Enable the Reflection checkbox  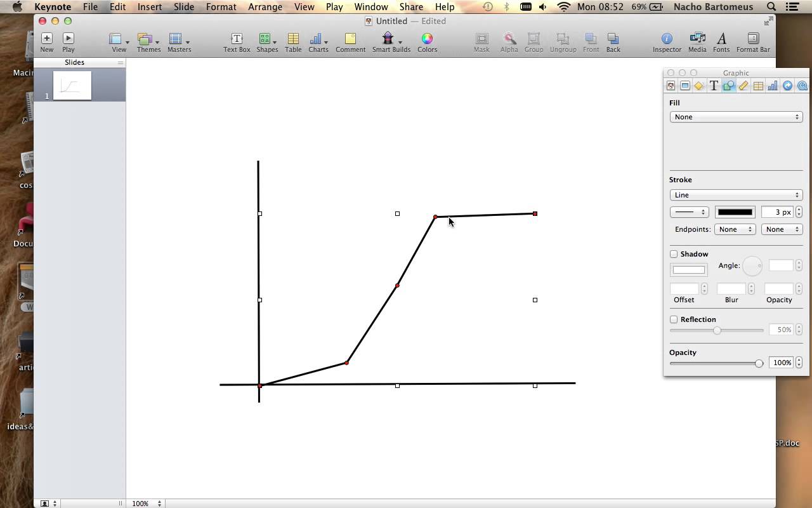pyautogui.click(x=674, y=319)
